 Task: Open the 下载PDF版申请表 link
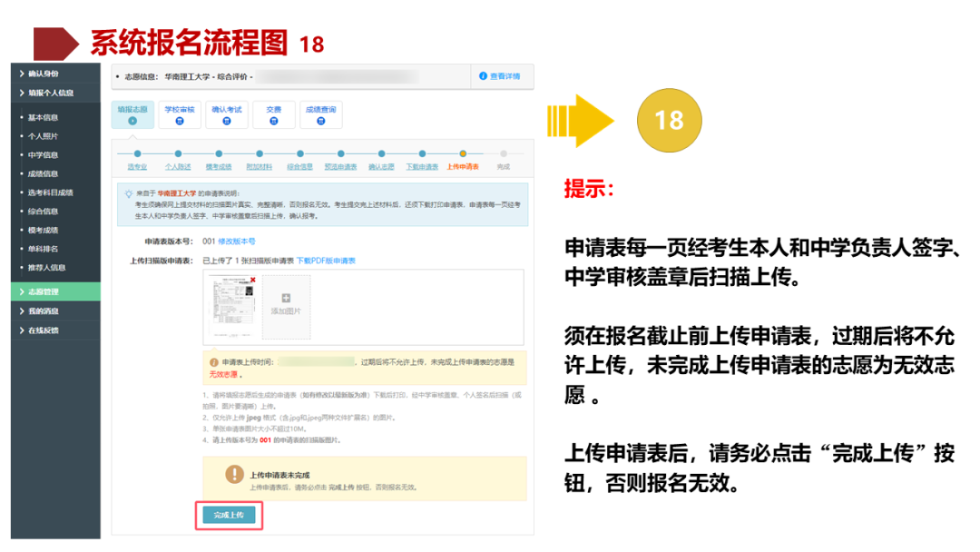(x=325, y=261)
